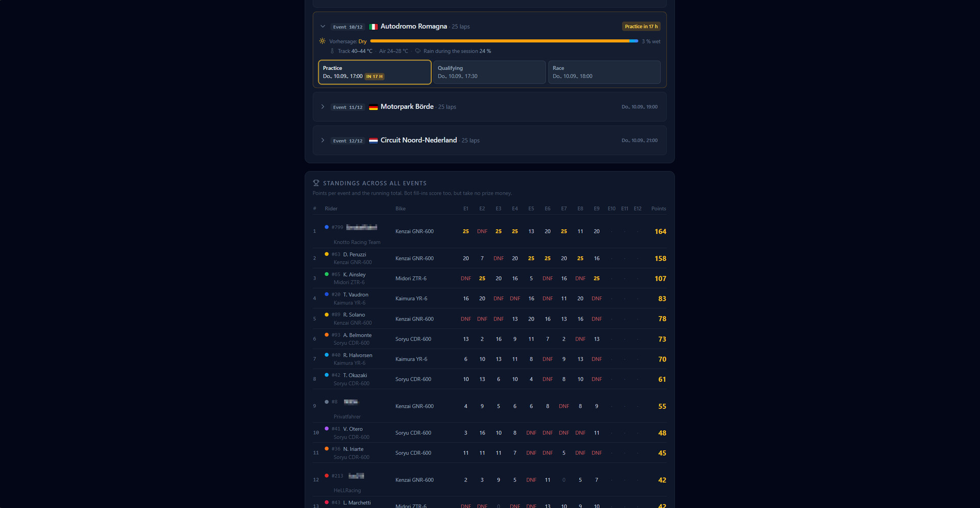Click the 'Points' column header
This screenshot has height=508, width=980.
tap(658, 208)
